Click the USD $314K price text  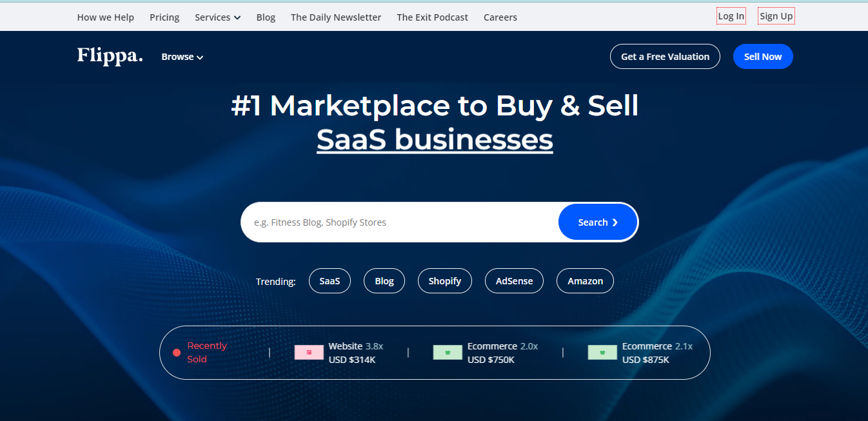(x=352, y=360)
